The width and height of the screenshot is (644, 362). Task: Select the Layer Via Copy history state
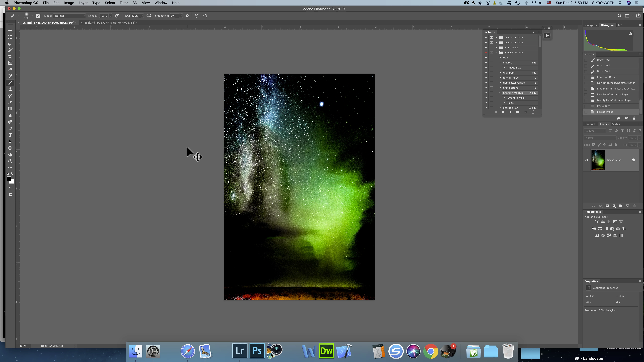pos(606,77)
